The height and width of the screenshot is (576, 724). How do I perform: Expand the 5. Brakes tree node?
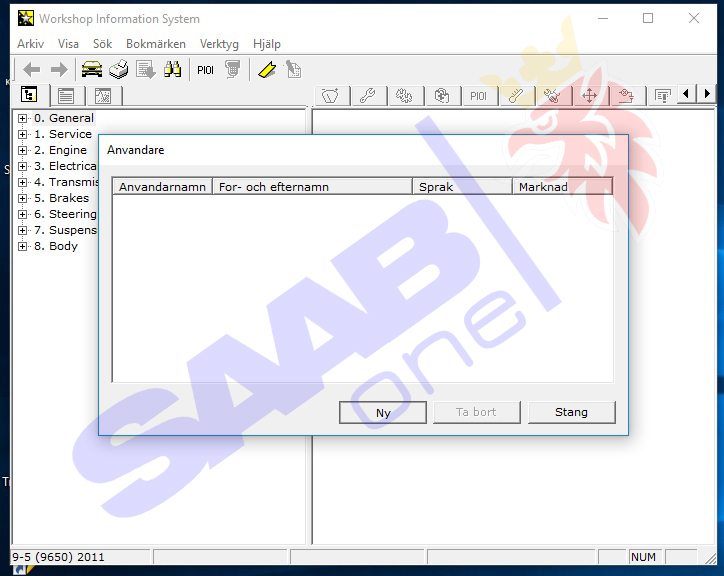coord(23,198)
